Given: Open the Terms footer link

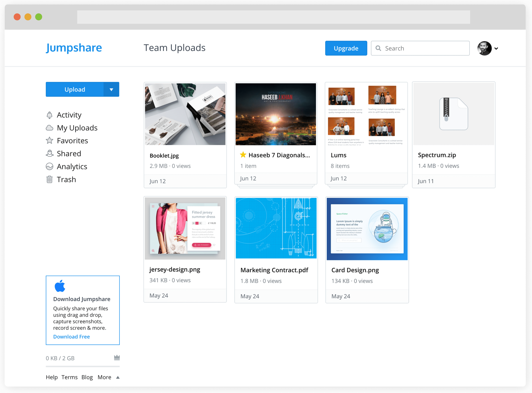Looking at the screenshot, I should click(70, 377).
